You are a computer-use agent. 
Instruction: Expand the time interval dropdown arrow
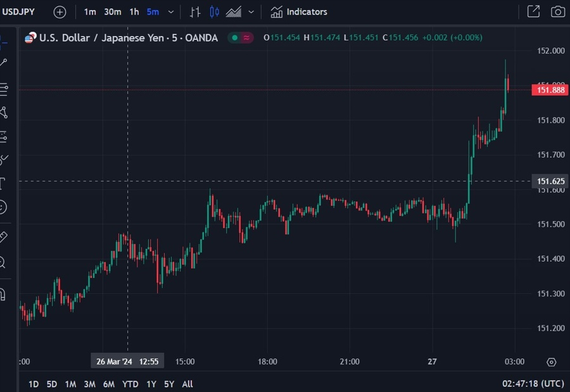(171, 12)
